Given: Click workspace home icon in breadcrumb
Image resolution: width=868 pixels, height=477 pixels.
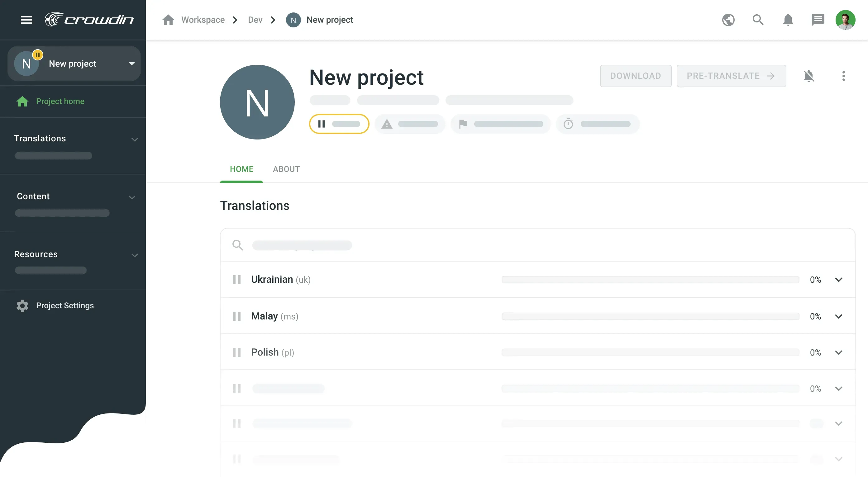Looking at the screenshot, I should 168,20.
